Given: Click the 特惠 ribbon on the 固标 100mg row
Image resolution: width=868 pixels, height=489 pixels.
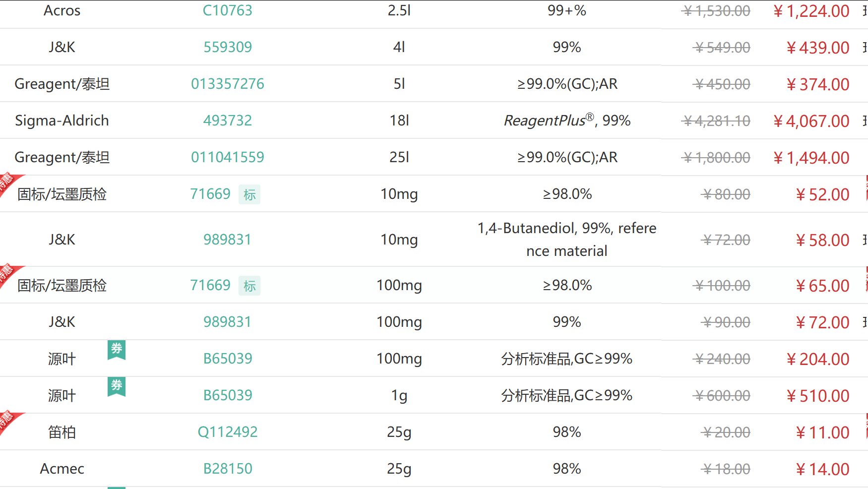Looking at the screenshot, I should (7, 274).
